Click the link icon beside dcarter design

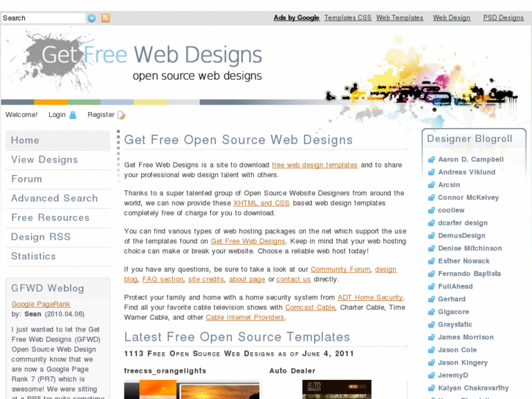point(431,223)
